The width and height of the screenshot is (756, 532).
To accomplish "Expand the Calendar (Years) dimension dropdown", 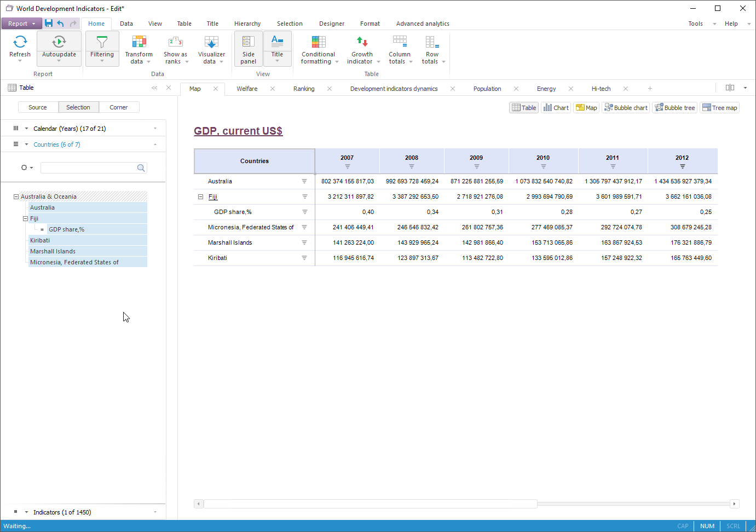I will 155,129.
